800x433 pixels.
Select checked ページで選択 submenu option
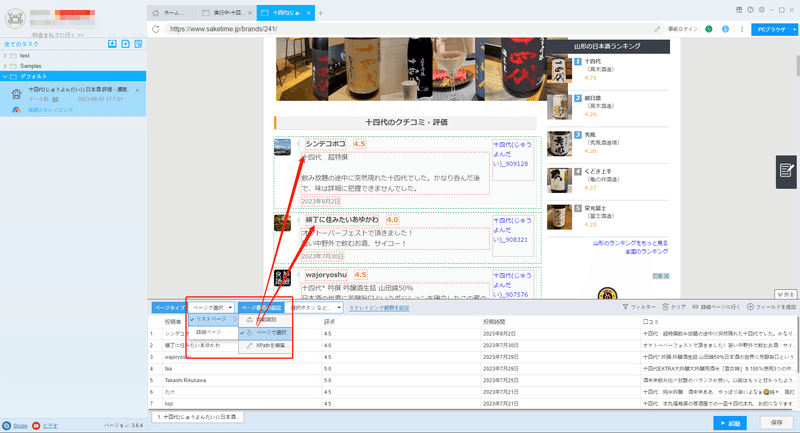tap(265, 333)
